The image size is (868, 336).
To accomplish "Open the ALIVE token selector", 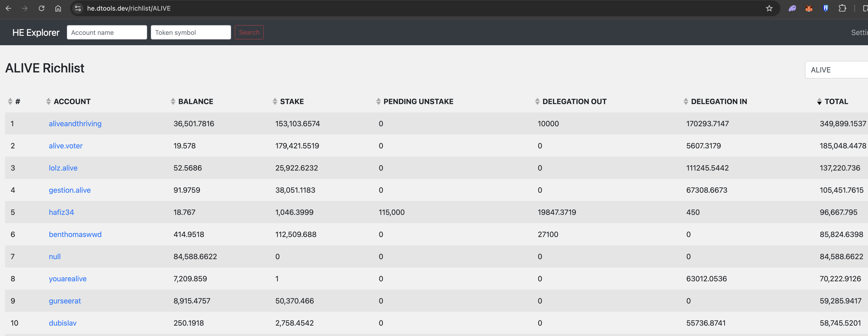I will point(836,70).
